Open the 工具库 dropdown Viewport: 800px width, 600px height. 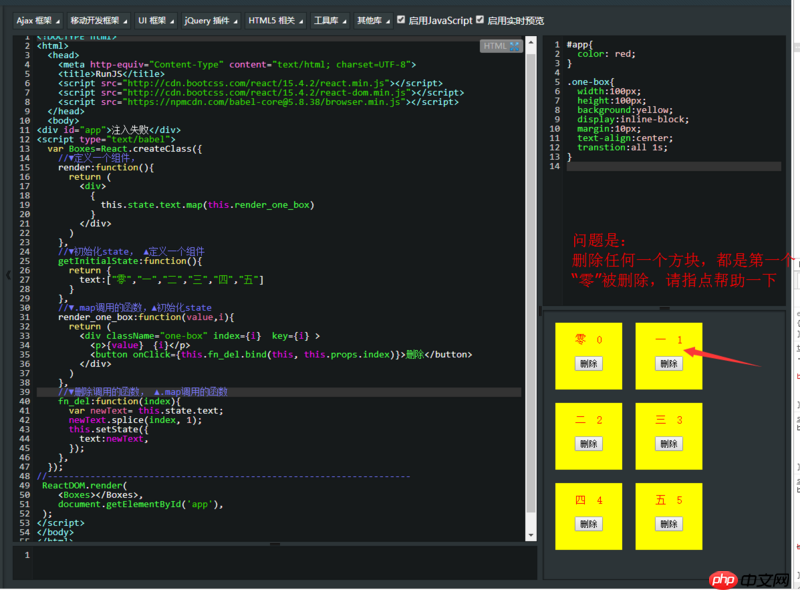[330, 21]
